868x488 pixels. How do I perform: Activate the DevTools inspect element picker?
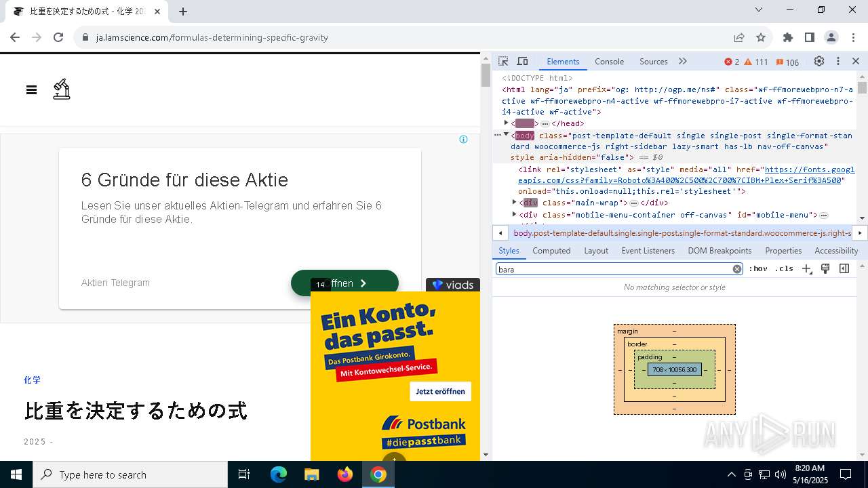point(503,61)
